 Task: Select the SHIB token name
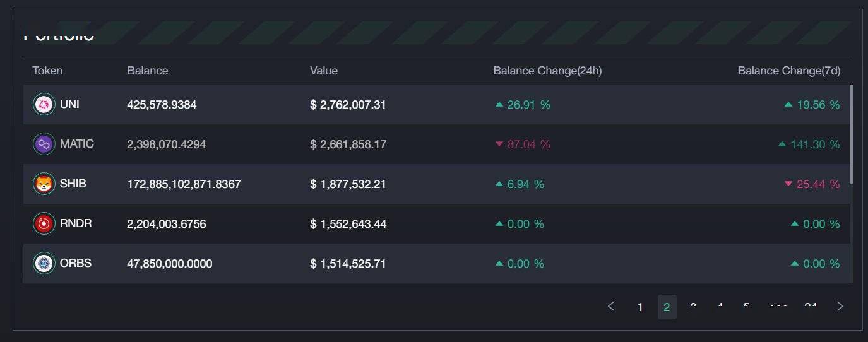click(73, 184)
